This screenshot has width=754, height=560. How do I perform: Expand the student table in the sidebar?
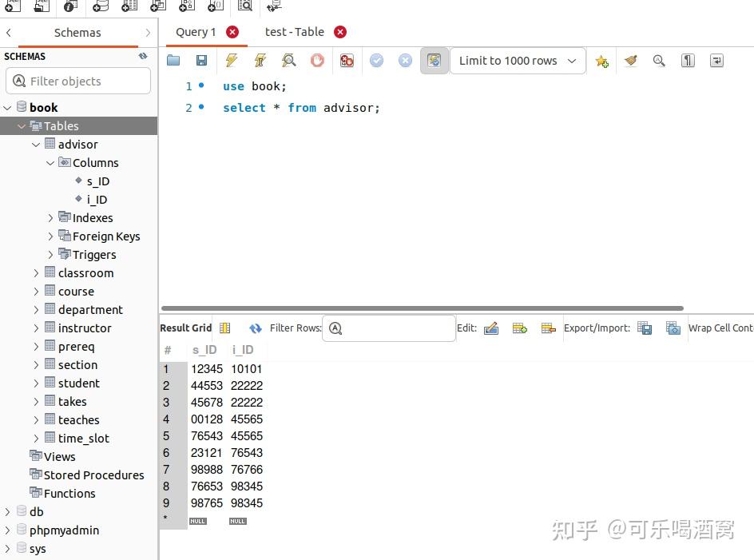(36, 383)
